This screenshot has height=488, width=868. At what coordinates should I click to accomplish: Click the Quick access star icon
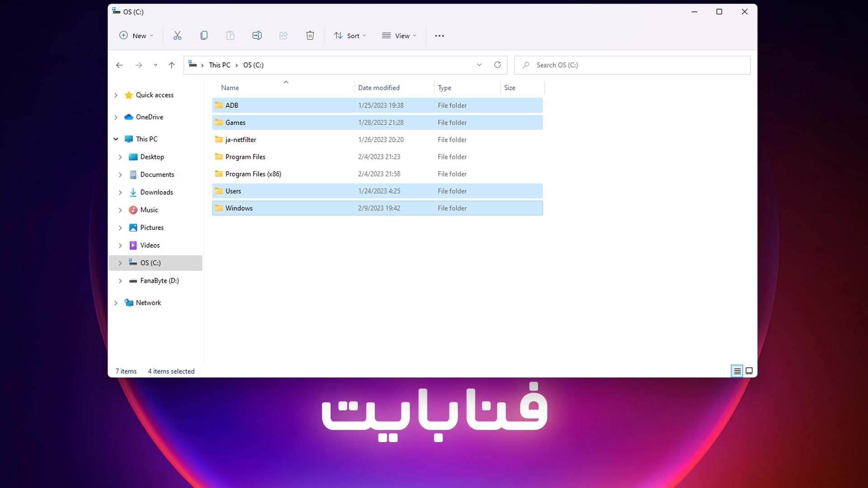pos(128,95)
